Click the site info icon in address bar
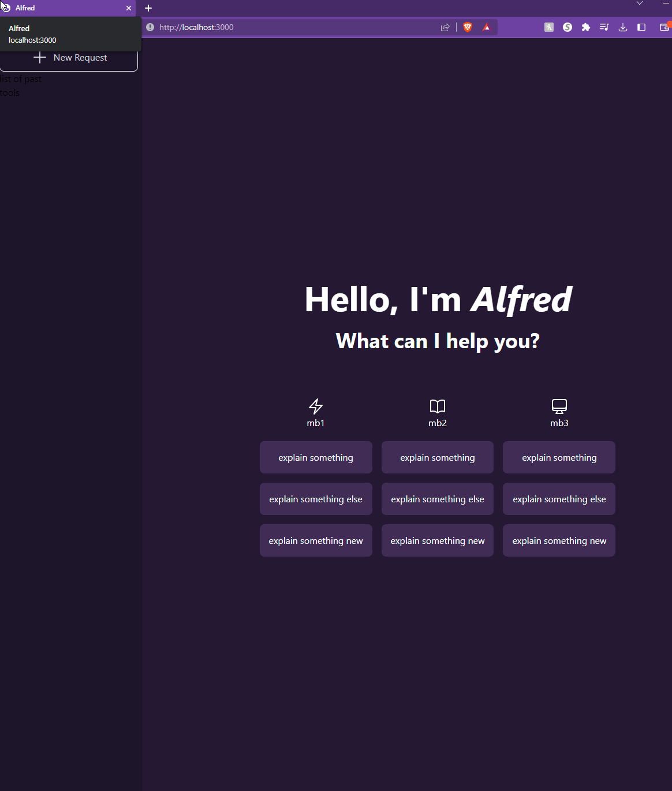672x791 pixels. 150,27
